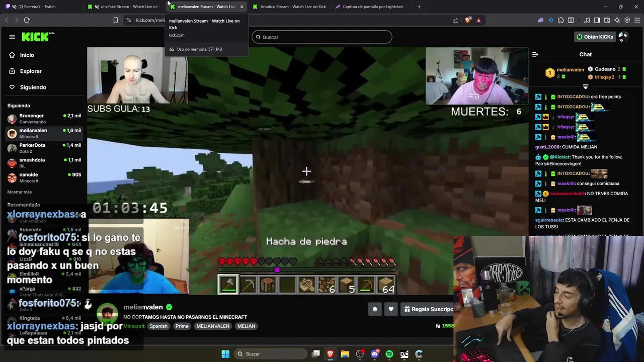Toggle the browser sidebar panel
The image size is (644, 362).
[597, 20]
